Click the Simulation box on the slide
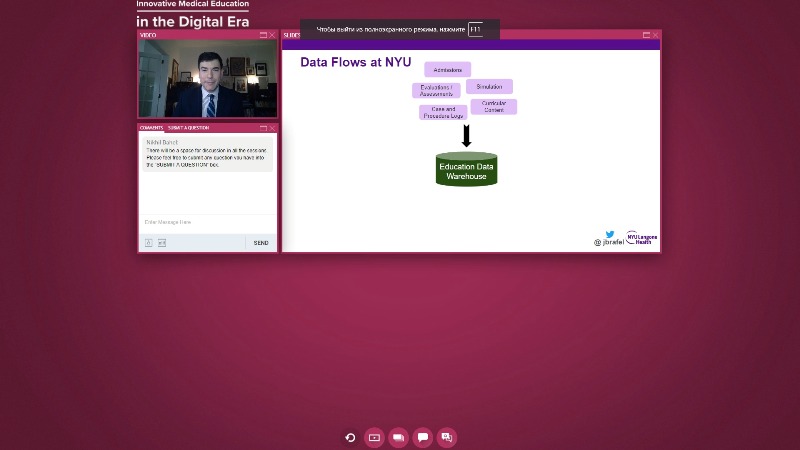This screenshot has height=450, width=800. coord(489,87)
